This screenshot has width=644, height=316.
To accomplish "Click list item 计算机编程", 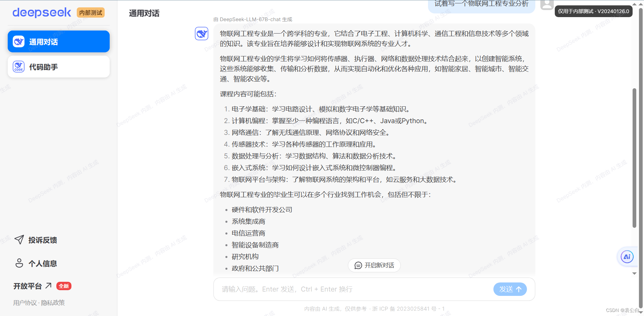I will [x=330, y=121].
